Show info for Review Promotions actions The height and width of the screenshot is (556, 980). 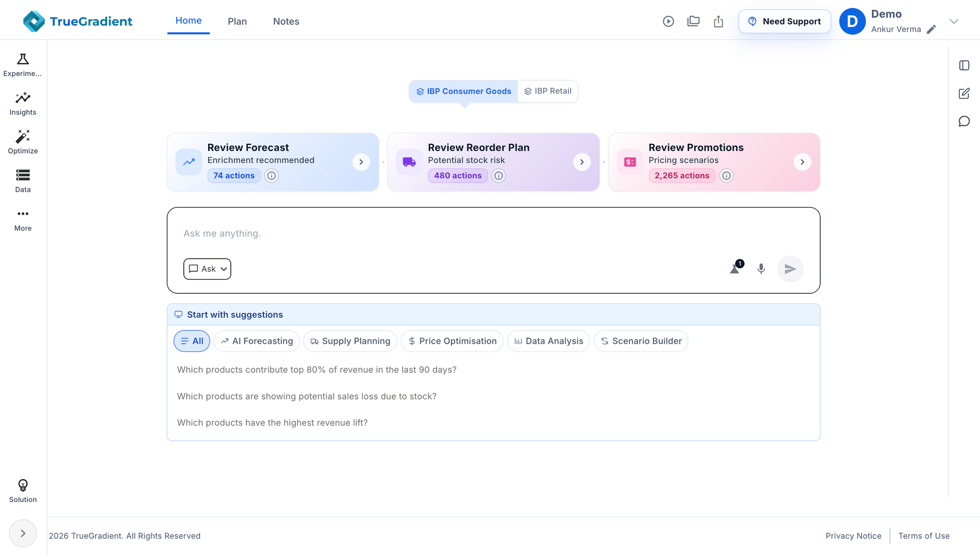(x=726, y=176)
